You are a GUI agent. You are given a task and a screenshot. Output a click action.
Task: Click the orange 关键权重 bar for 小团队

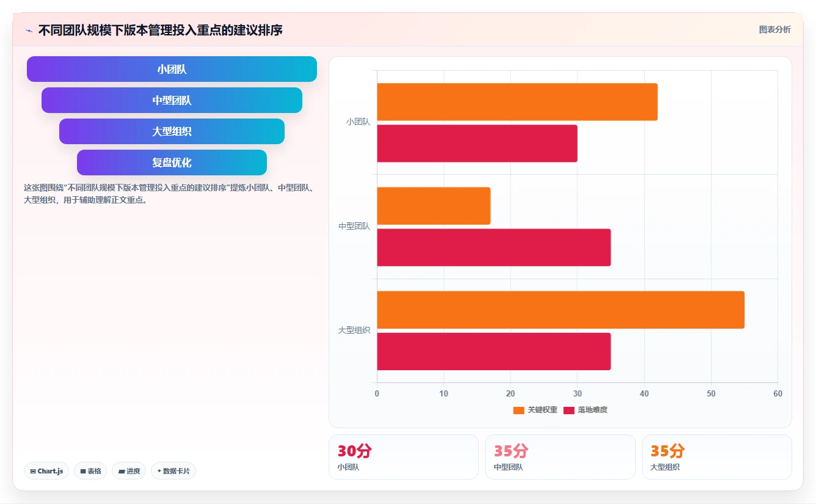coord(517,102)
